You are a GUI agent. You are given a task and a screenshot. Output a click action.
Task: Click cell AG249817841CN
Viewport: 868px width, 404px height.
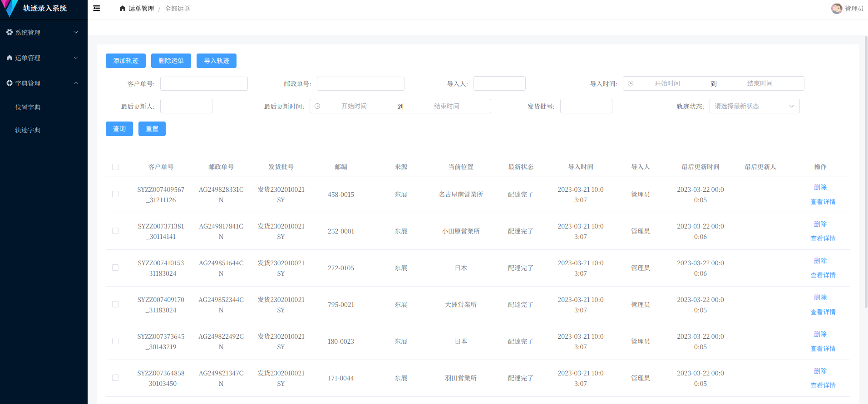[221, 231]
